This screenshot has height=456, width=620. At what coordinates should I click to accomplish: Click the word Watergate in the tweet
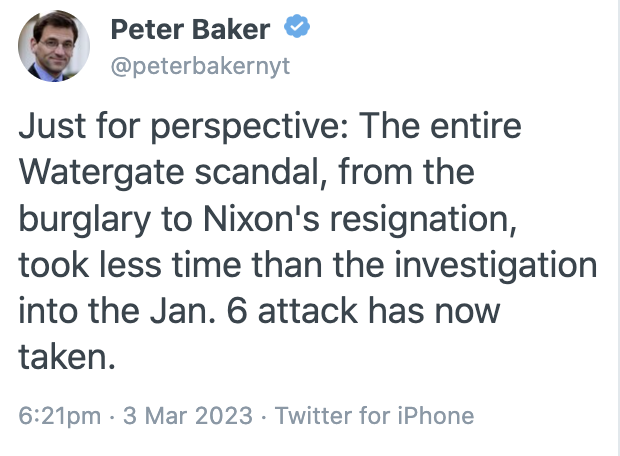(102, 173)
